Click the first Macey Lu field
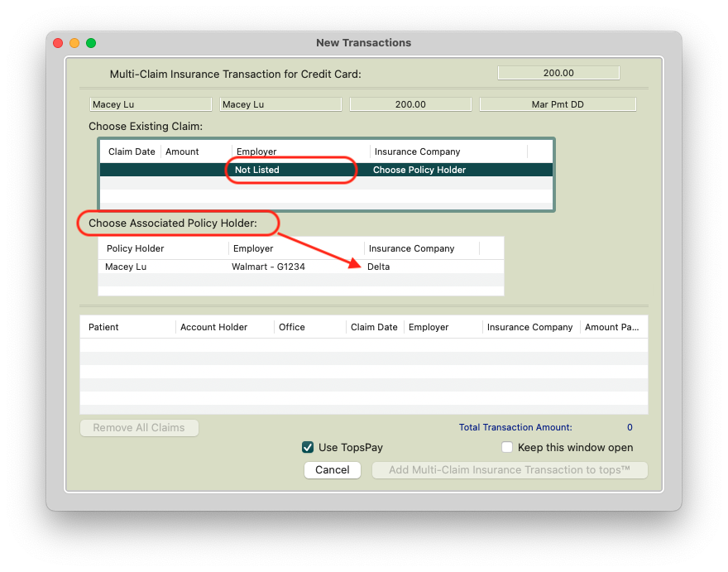Viewport: 728px width, 572px height. pos(151,104)
